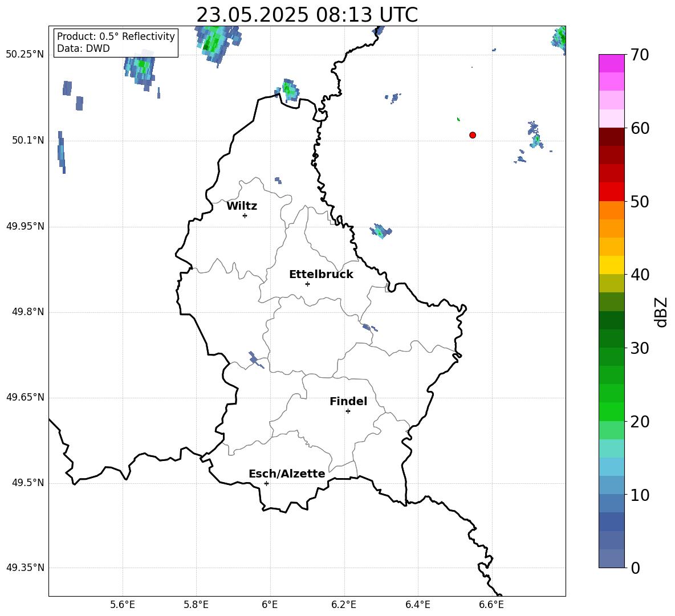Image resolution: width=675 pixels, height=616 pixels.
Task: Click the Esch/Alzette station label
Action: coord(287,474)
